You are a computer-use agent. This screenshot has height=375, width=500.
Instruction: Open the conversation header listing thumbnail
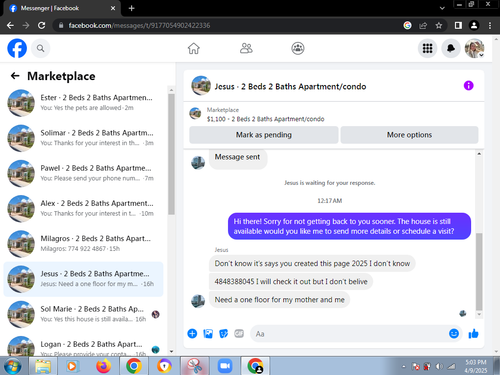pyautogui.click(x=201, y=86)
